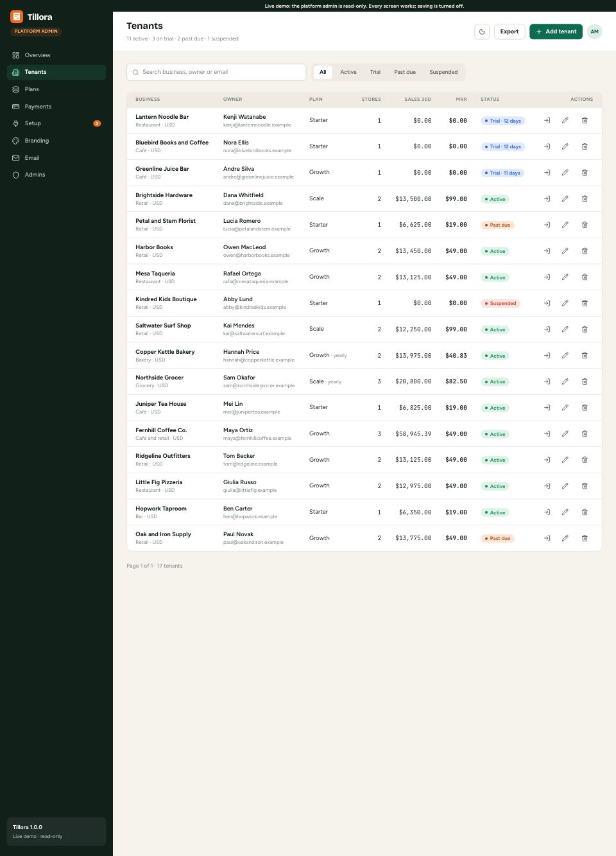
Task: Click the Past due badge for Petal and Stem Florist
Action: (497, 225)
